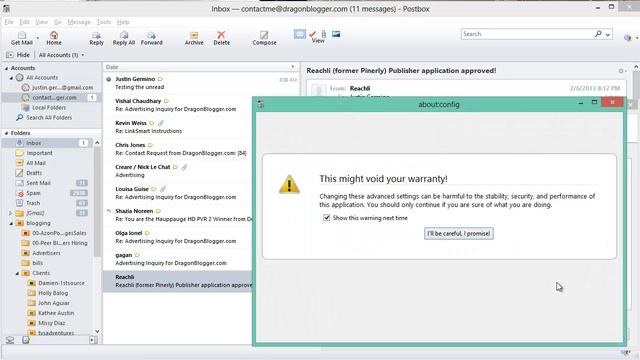The height and width of the screenshot is (360, 640).
Task: Click the Reply toolbar icon
Action: [x=96, y=38]
